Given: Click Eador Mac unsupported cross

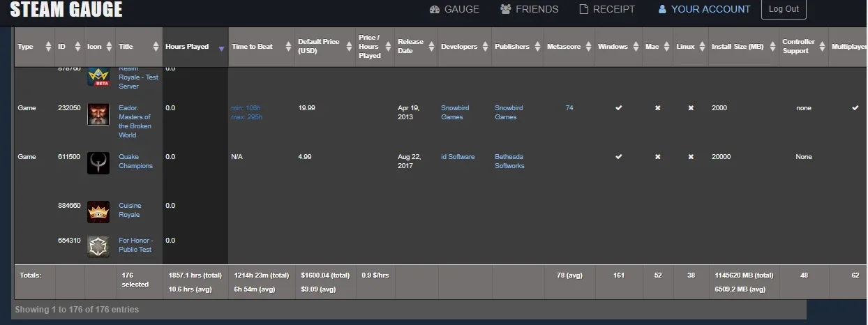Looking at the screenshot, I should coord(657,108).
